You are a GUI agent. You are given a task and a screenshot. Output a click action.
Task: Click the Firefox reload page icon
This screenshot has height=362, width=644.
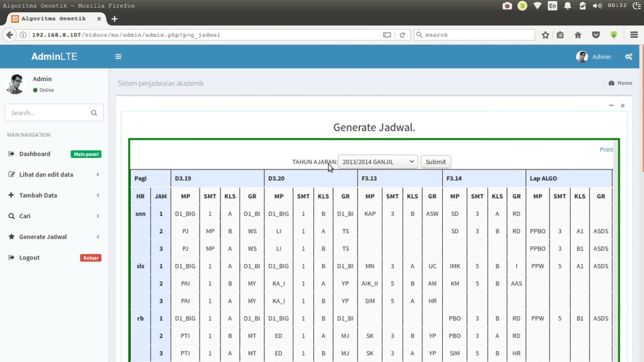click(x=402, y=35)
